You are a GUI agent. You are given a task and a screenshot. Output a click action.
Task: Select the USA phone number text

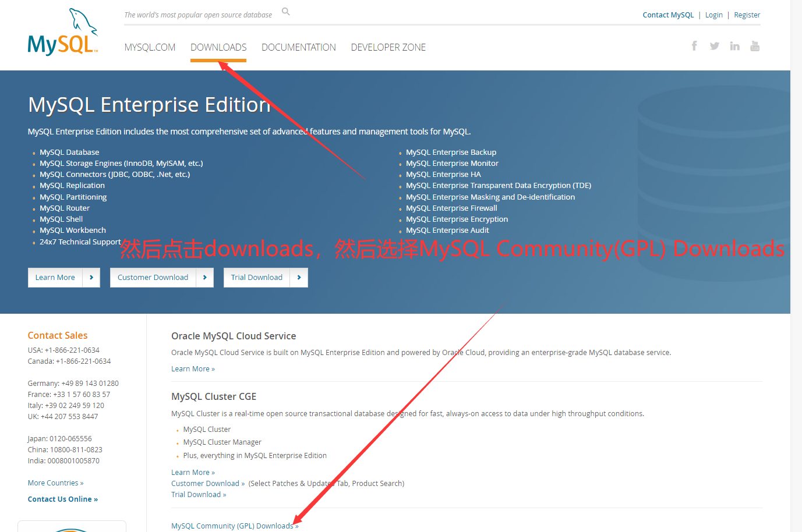click(x=72, y=350)
